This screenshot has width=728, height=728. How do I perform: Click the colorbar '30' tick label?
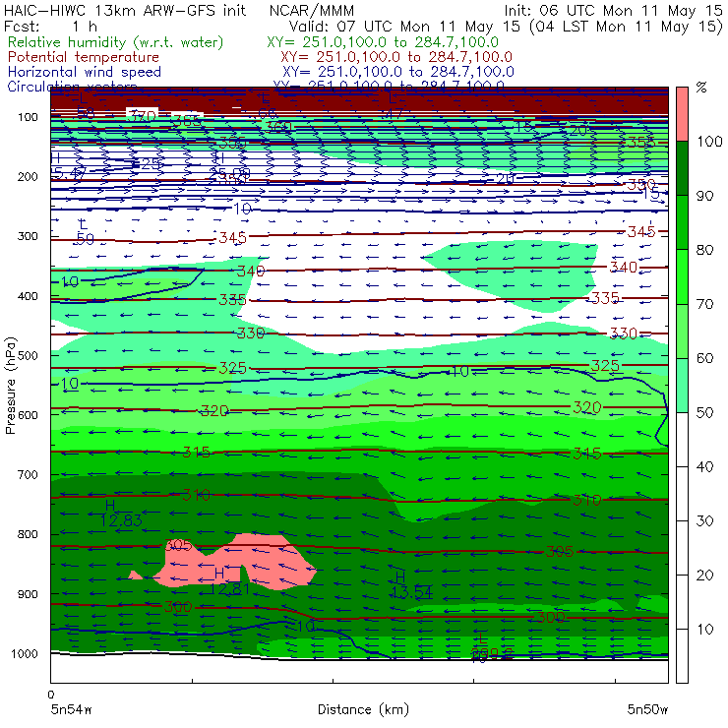point(704,521)
